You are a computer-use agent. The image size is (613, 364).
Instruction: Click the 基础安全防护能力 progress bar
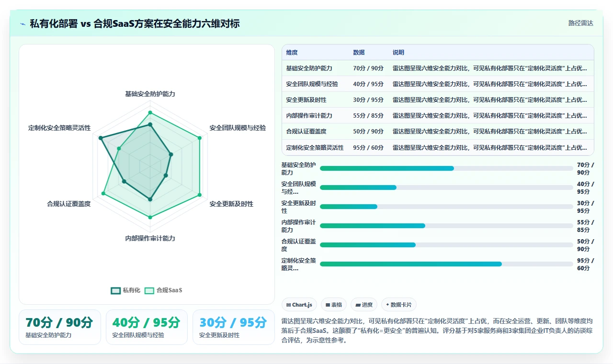pyautogui.click(x=446, y=168)
